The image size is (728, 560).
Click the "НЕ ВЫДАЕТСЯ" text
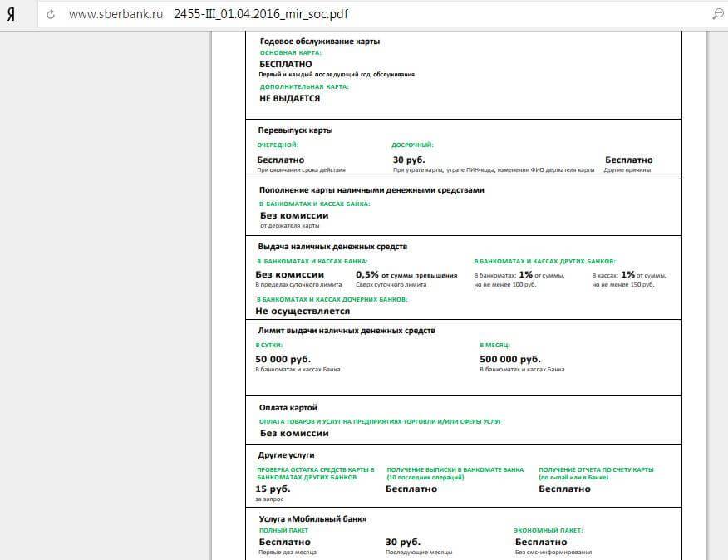(x=289, y=98)
